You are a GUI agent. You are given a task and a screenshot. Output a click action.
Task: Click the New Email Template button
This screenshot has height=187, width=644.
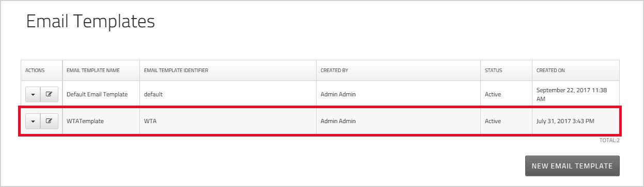[x=572, y=166]
